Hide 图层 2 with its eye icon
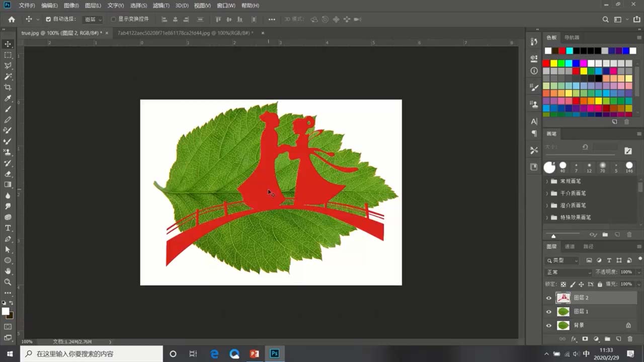Image resolution: width=644 pixels, height=362 pixels. [x=549, y=298]
